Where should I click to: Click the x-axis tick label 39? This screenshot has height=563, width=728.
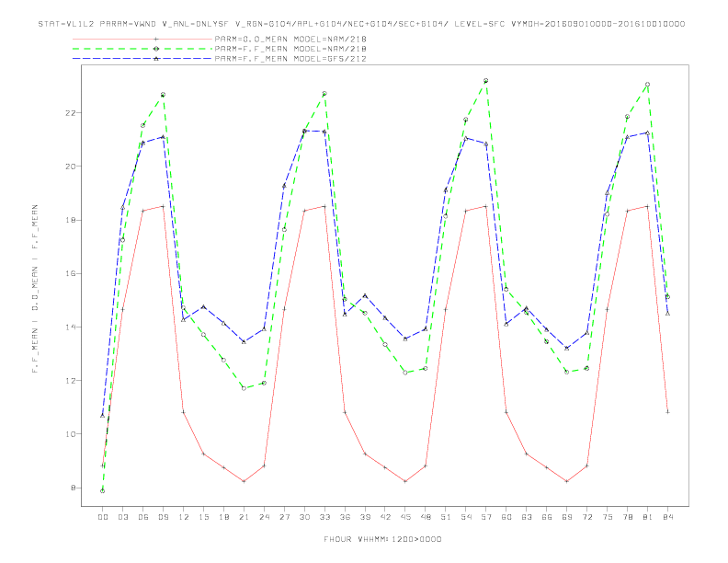coord(365,517)
